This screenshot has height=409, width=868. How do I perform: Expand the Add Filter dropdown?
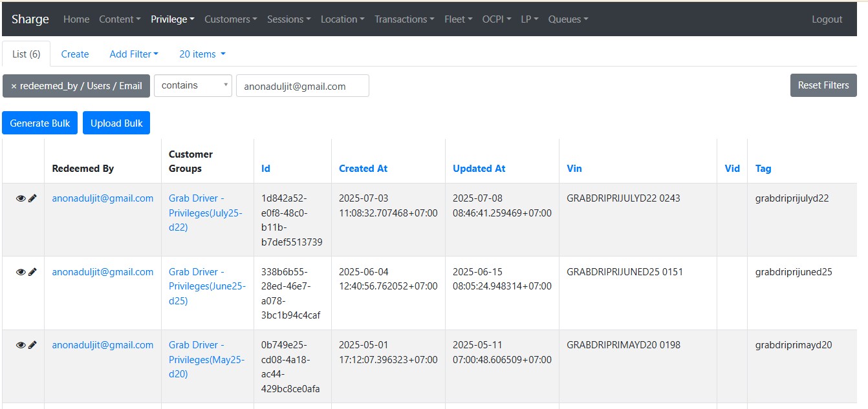coord(133,54)
